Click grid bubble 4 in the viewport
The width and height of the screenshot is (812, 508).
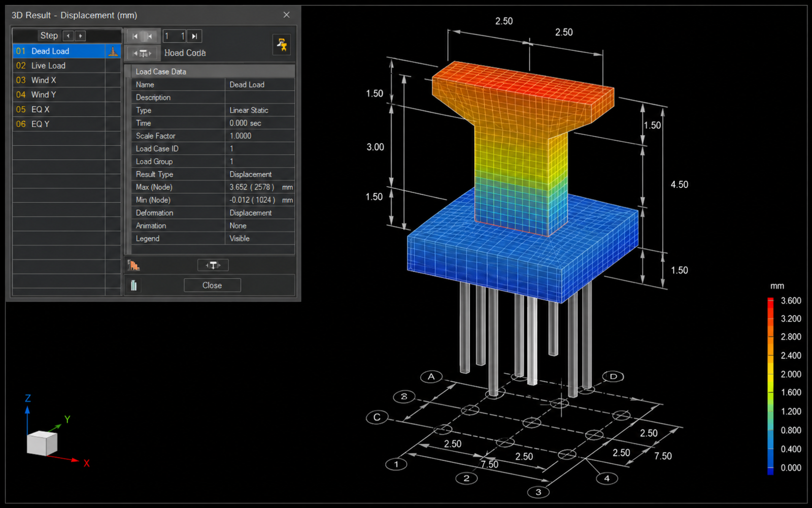tap(607, 478)
